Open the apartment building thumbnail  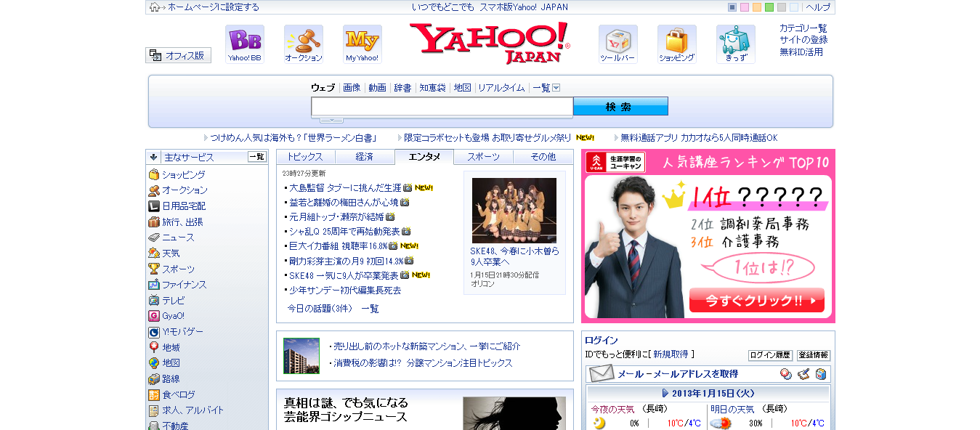pyautogui.click(x=301, y=356)
